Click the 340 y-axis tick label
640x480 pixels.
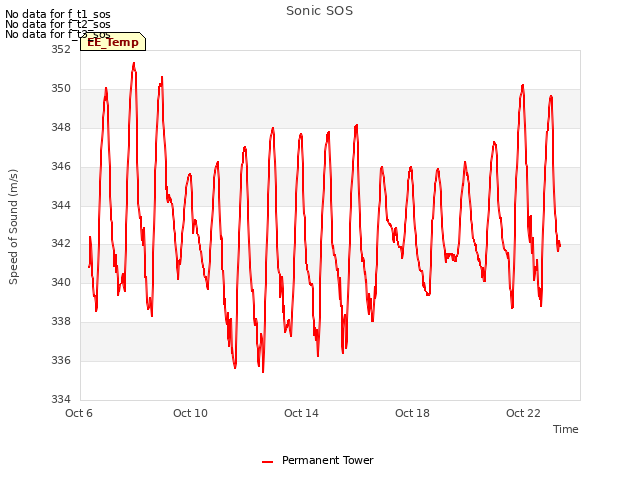(x=60, y=282)
